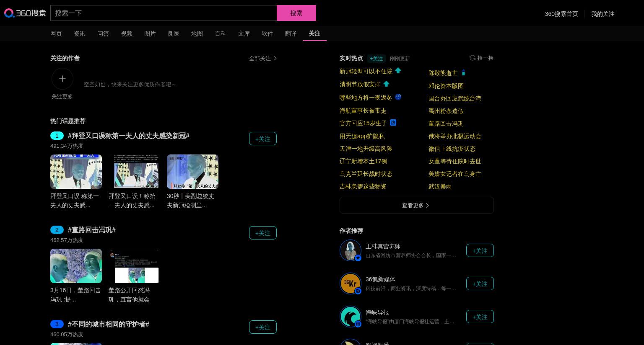Click rank 3 badge of 不同的城市 topic
The image size is (644, 345).
[57, 324]
